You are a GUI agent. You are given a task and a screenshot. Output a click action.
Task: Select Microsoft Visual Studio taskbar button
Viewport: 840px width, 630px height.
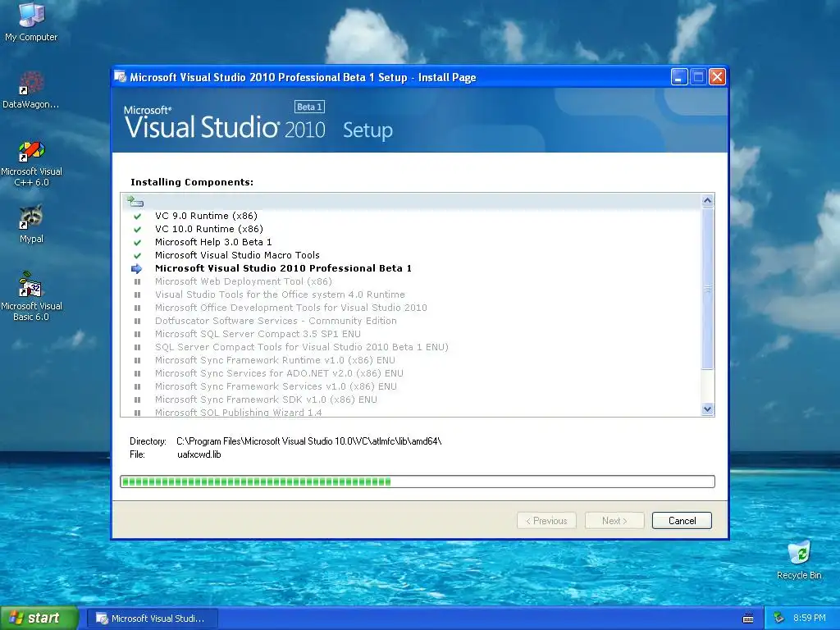[152, 619]
